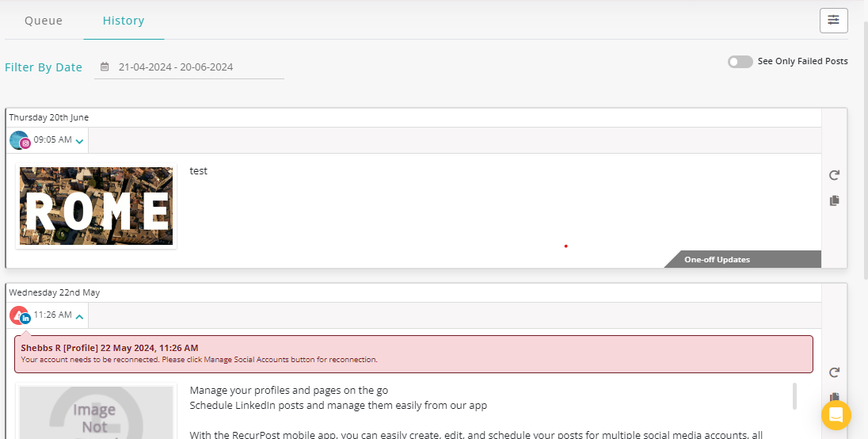This screenshot has width=868, height=439.
Task: Click the repost arrow for the Rome post
Action: [834, 175]
